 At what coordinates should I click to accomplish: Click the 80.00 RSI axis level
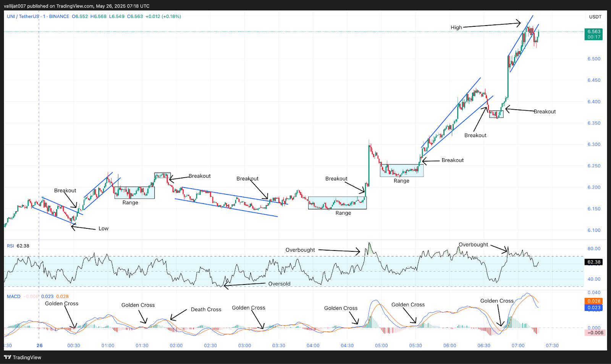[x=594, y=248]
